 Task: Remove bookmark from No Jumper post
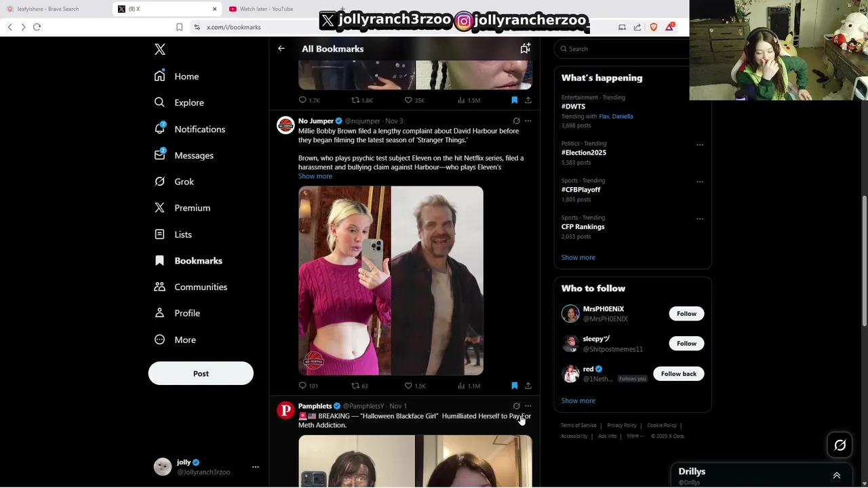515,386
